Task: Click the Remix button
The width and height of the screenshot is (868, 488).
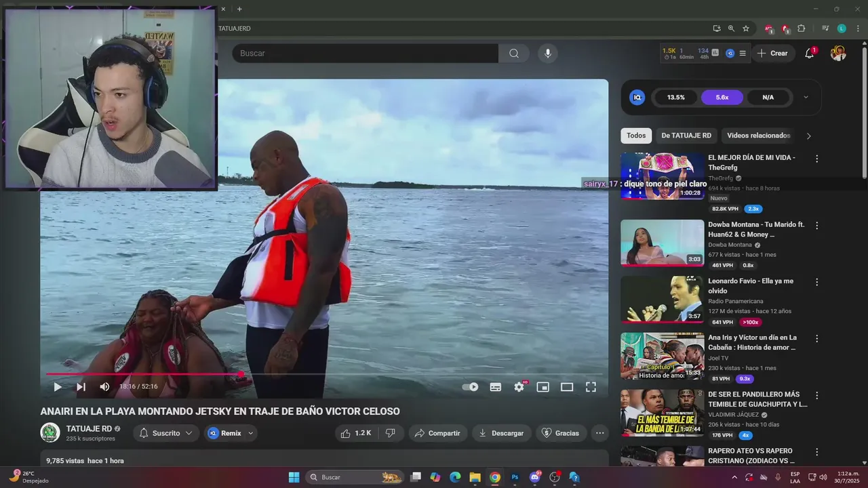Action: [231, 433]
